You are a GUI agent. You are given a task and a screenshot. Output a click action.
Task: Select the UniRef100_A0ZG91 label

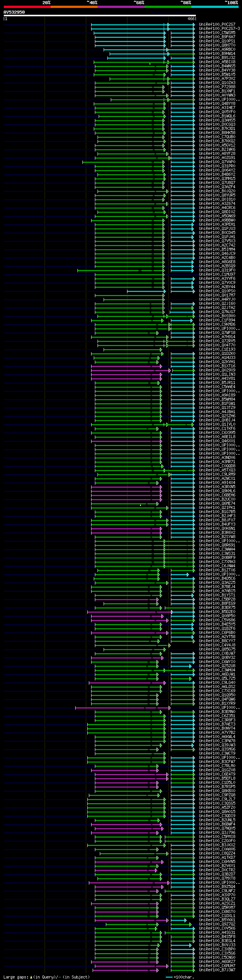[x=217, y=158]
